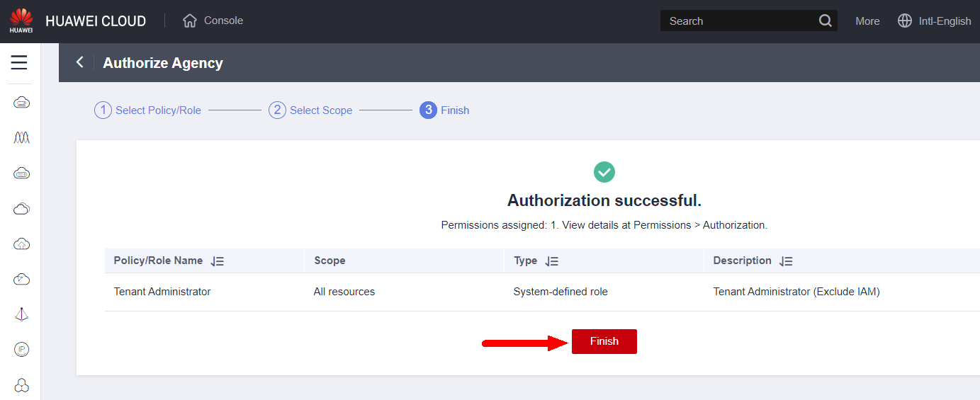Screen dimensions: 980x400
Task: Sort the table by Description column
Action: coord(786,261)
